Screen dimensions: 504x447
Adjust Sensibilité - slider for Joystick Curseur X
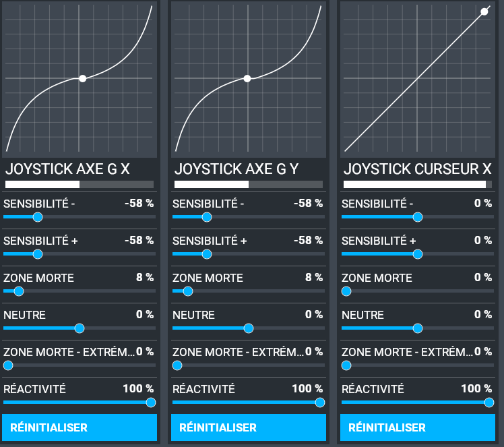418,217
